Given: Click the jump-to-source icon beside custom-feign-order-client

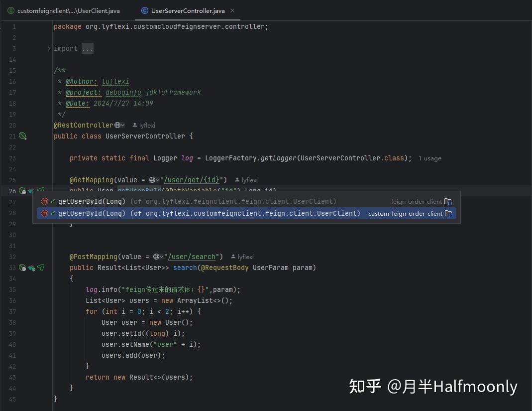Looking at the screenshot, I should coord(448,213).
